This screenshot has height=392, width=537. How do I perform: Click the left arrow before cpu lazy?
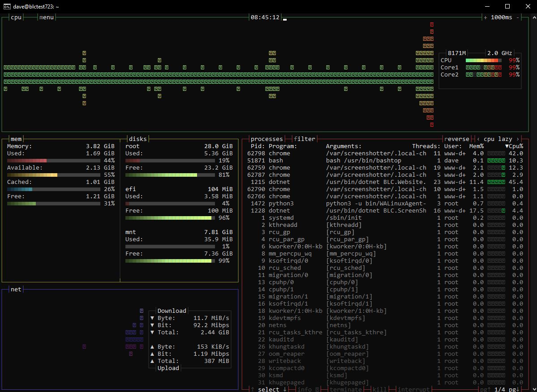[478, 139]
